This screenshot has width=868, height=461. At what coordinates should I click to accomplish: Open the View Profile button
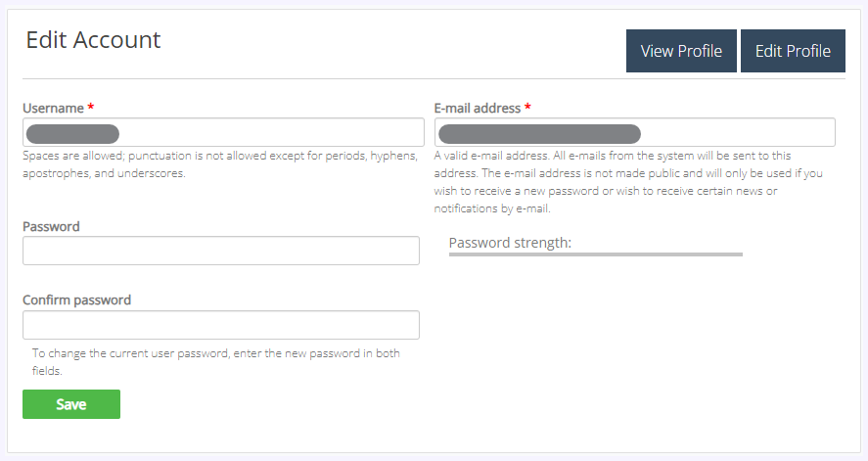[x=681, y=51]
